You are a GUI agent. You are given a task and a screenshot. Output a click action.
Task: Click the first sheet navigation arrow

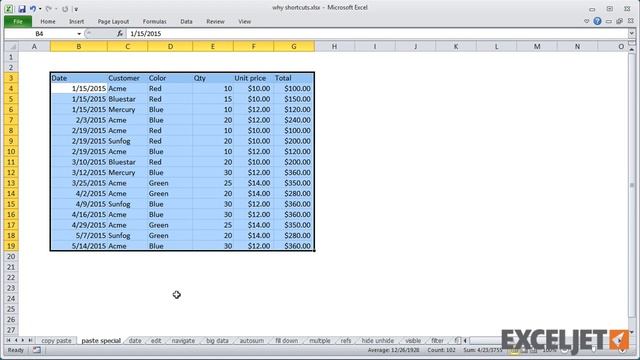click(x=8, y=340)
